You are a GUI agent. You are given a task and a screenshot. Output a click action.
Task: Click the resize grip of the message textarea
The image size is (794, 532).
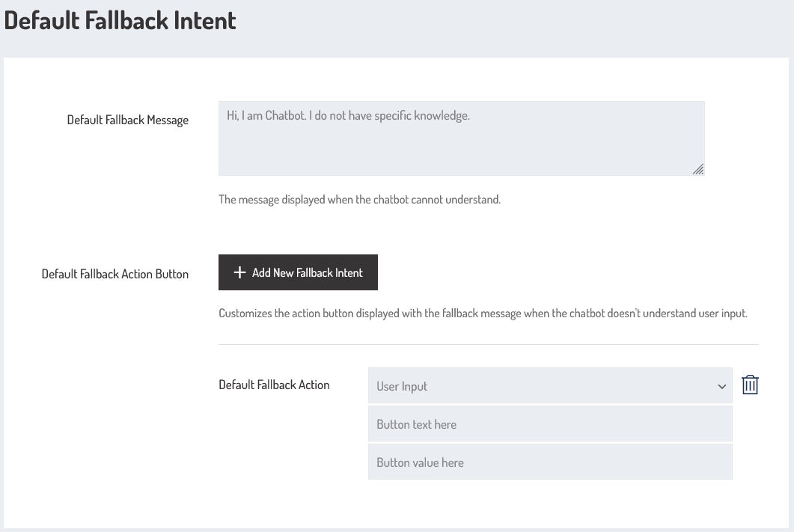tap(697, 170)
